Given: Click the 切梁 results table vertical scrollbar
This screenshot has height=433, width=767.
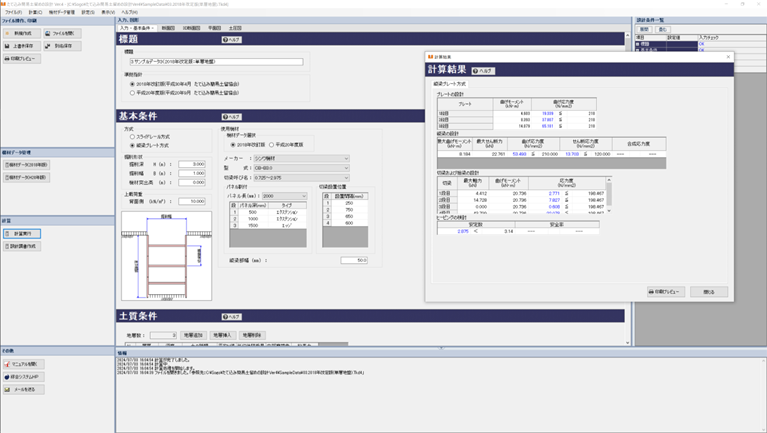Looking at the screenshot, I should point(609,195).
